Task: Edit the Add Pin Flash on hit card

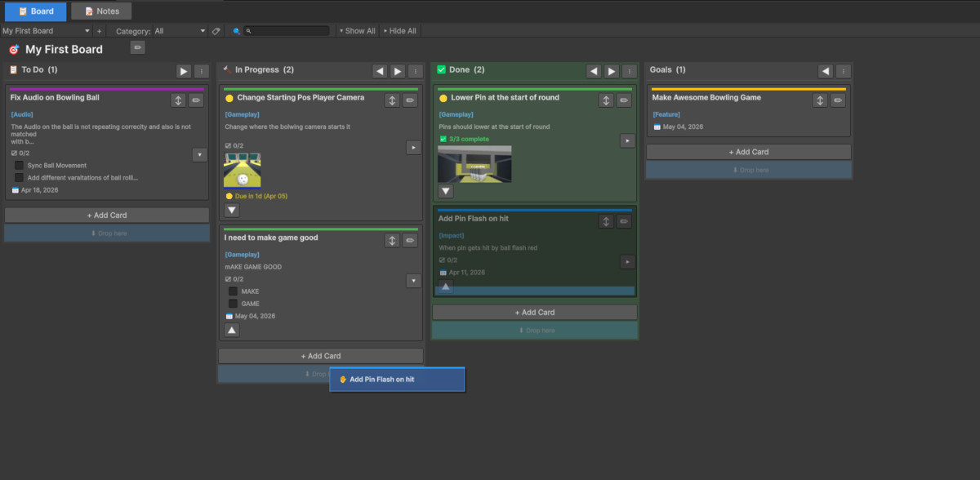Action: click(624, 221)
